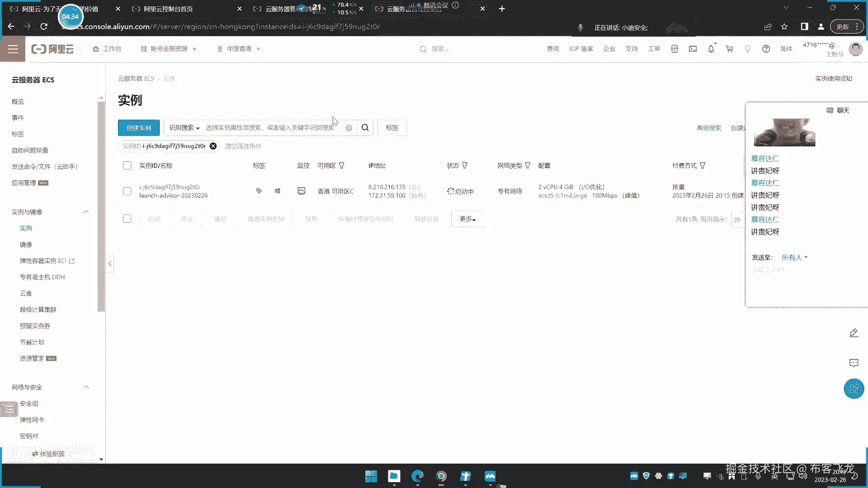Click the help question mark icon
This screenshot has height=488, width=868.
tap(766, 49)
